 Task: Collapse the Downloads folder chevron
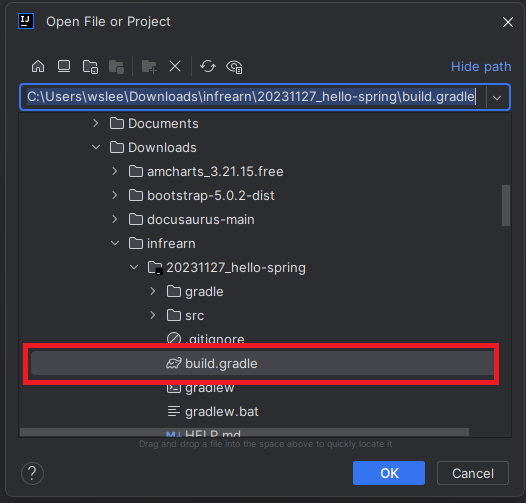(96, 147)
